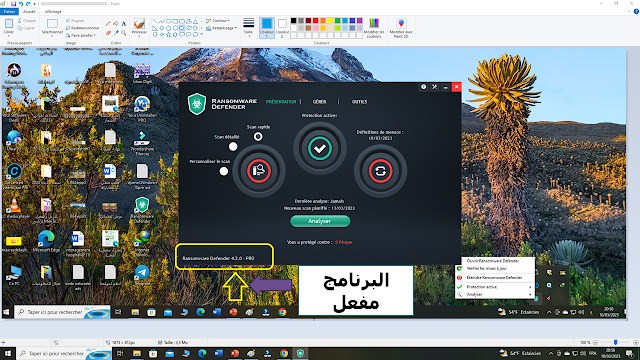Click the red scan icon in the pictured Defender window
The image size is (640, 360).
[x=259, y=171]
